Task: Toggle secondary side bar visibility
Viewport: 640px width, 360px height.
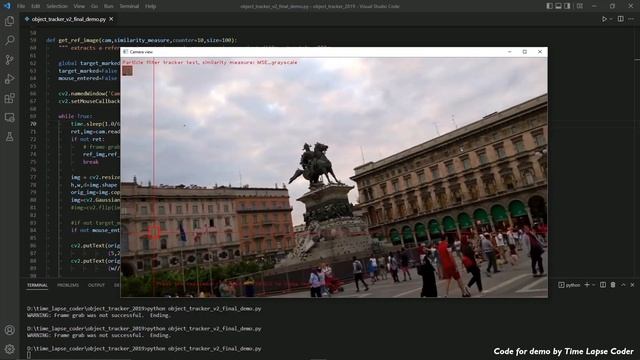Action: coord(567,6)
